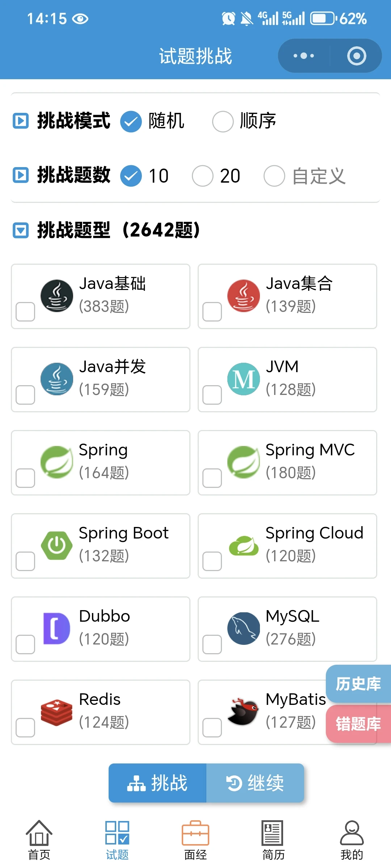Tap the green leaf Spring icon
The height and width of the screenshot is (868, 391).
pos(57,462)
